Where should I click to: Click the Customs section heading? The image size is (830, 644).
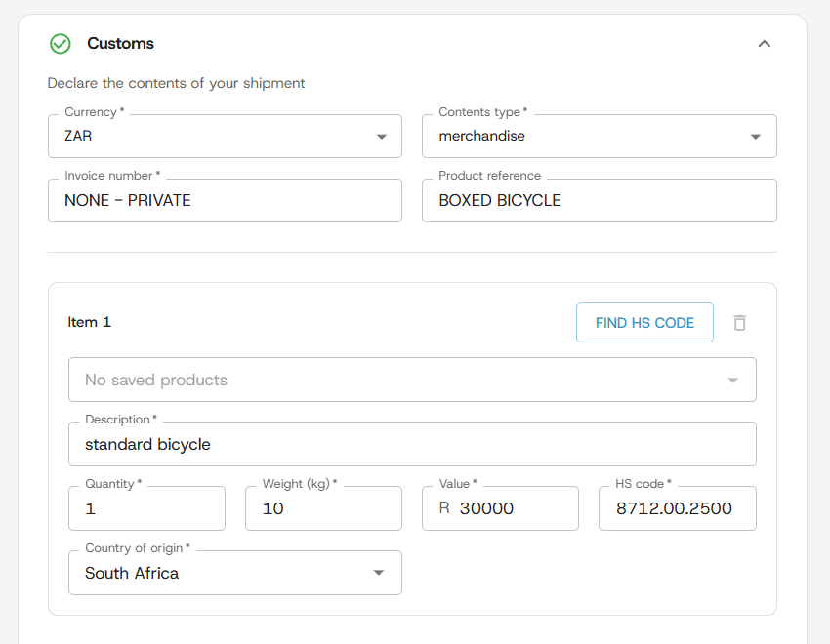[121, 43]
